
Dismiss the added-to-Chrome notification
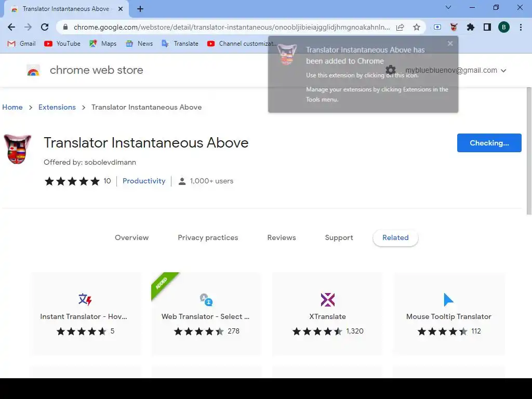click(x=450, y=44)
